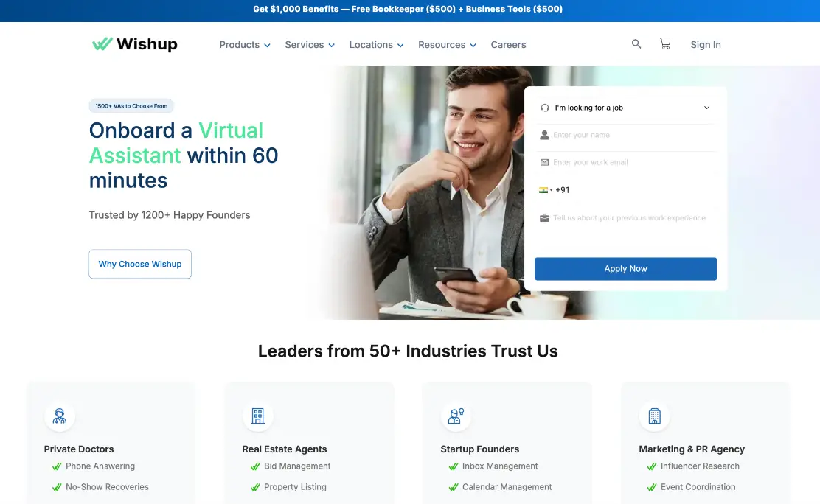Click the Private Doctors icon
This screenshot has width=820, height=504.
coord(60,416)
